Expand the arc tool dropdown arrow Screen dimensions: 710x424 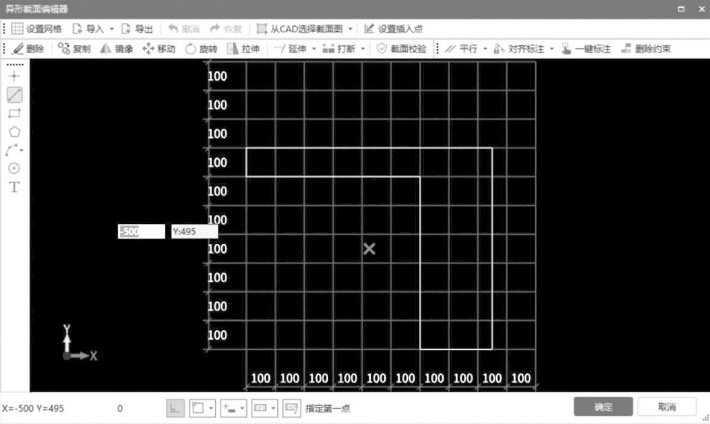click(x=21, y=150)
